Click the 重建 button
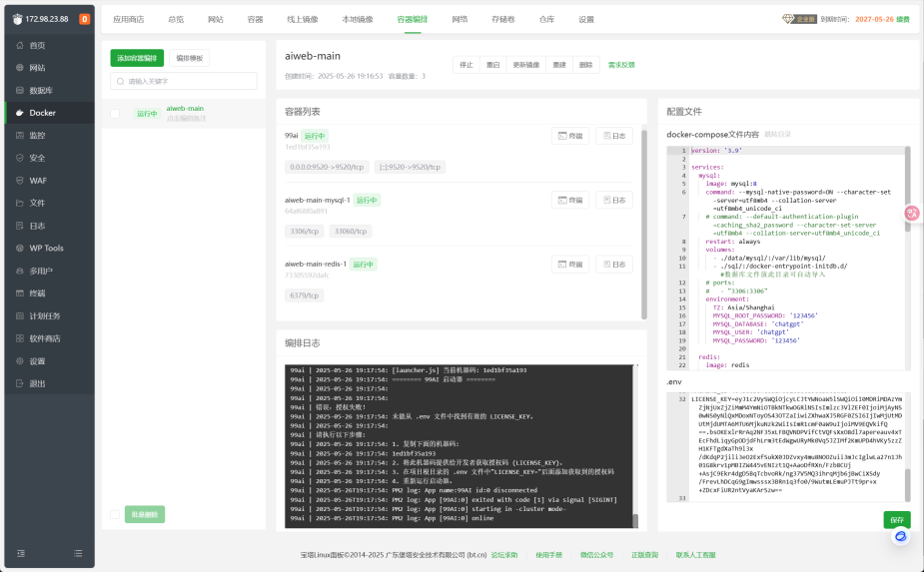 (x=559, y=65)
